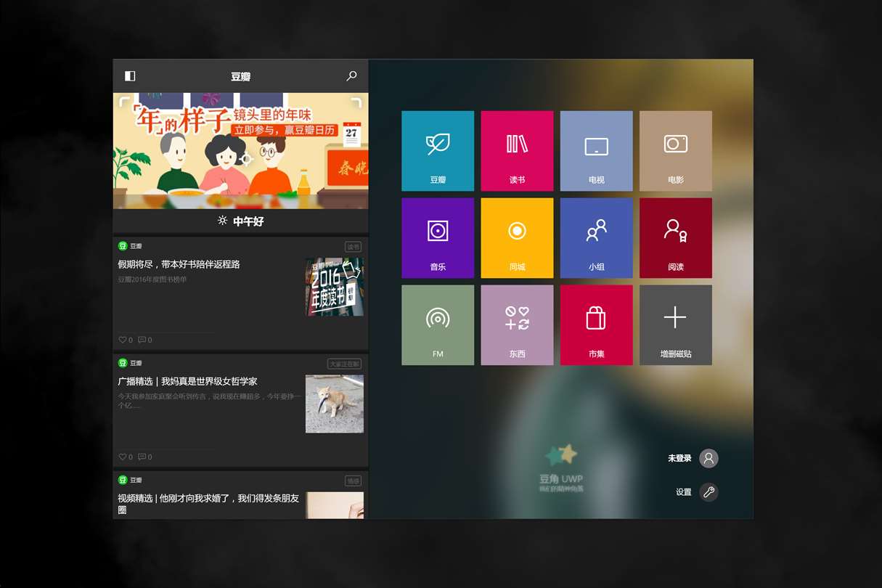Toggle the split-pane icon in the header
Image resolution: width=882 pixels, height=588 pixels.
point(130,76)
